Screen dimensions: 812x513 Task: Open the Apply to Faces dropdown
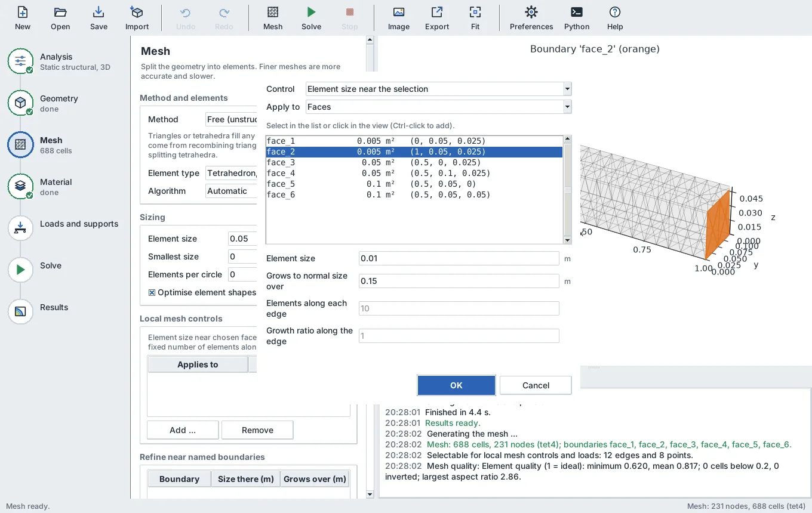click(x=438, y=107)
